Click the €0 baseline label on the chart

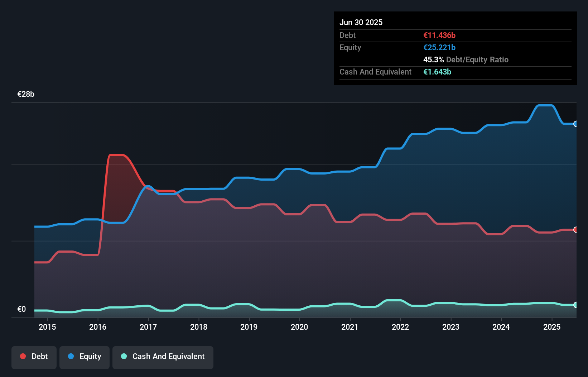21,309
